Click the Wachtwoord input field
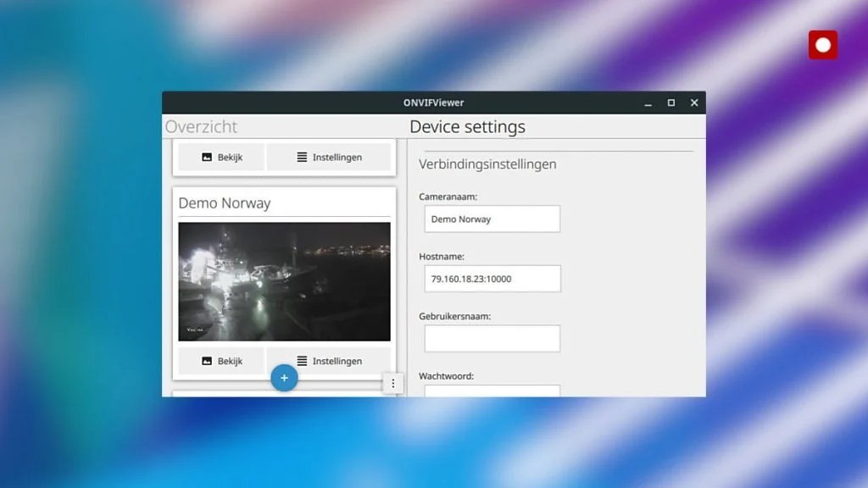The image size is (868, 488). click(492, 391)
